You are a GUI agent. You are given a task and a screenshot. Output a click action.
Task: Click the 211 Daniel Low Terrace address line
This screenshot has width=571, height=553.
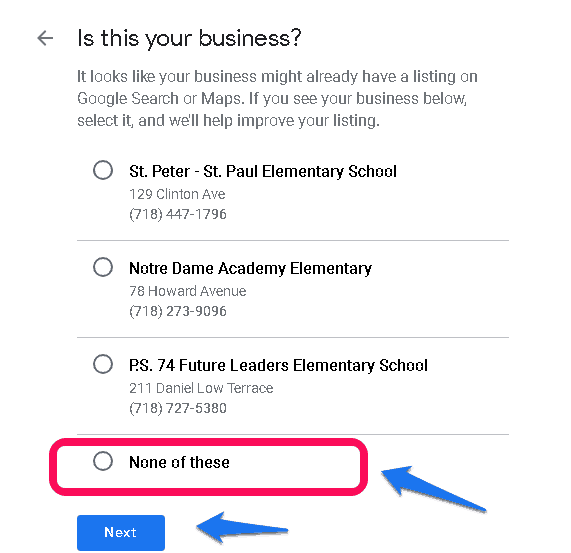[x=201, y=388]
